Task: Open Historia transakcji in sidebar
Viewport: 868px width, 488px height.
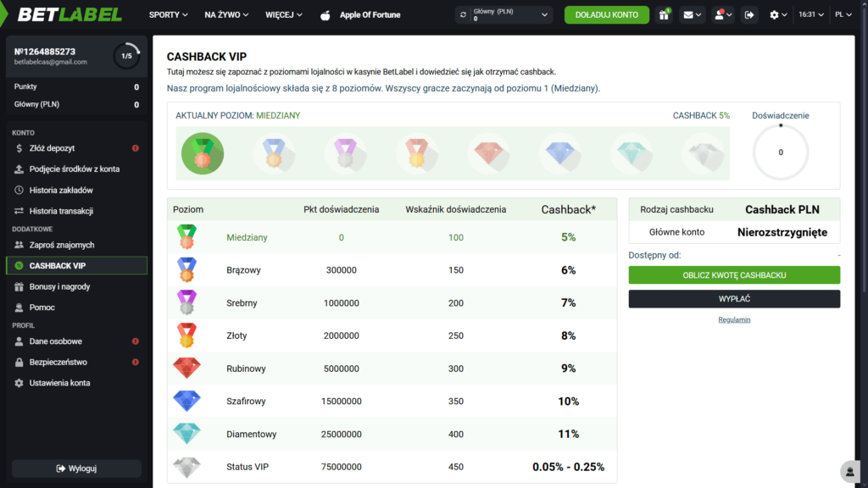Action: point(61,211)
